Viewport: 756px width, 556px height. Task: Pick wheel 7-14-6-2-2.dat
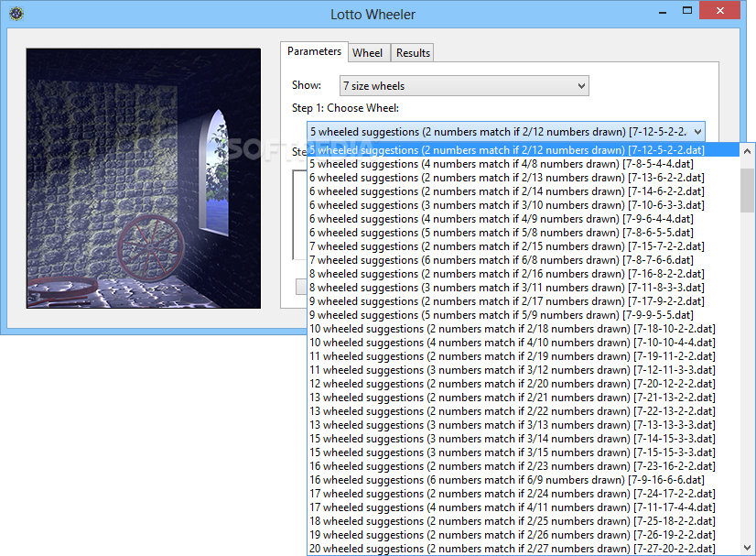tap(523, 191)
